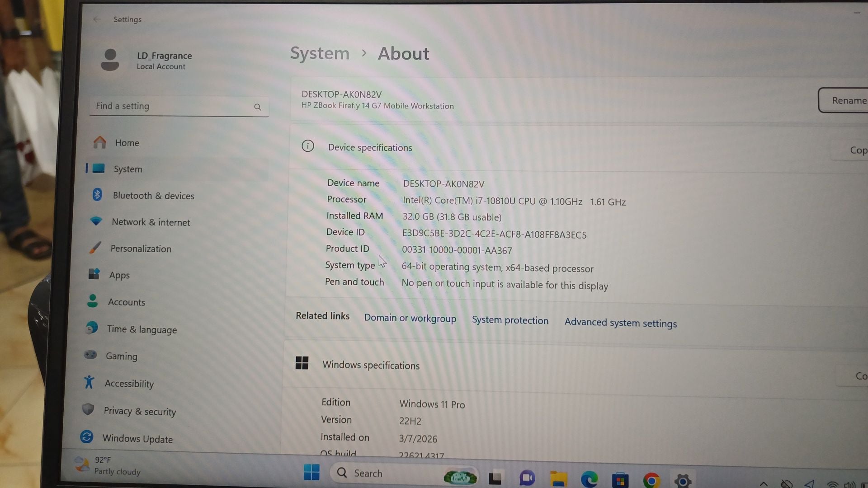868x488 pixels.
Task: Click the Bluetooth icon in sidebar
Action: coord(97,195)
